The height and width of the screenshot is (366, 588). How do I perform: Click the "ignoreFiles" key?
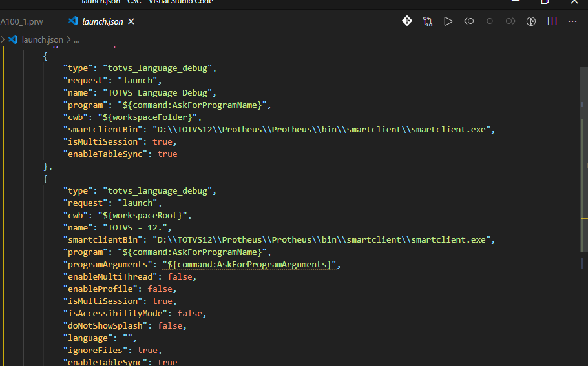click(95, 351)
